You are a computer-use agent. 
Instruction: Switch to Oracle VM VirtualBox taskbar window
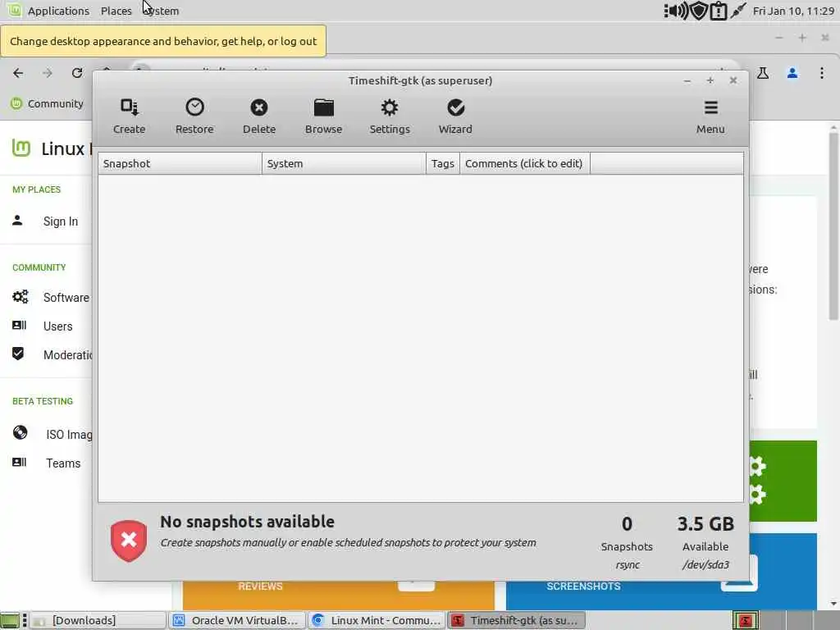237,620
